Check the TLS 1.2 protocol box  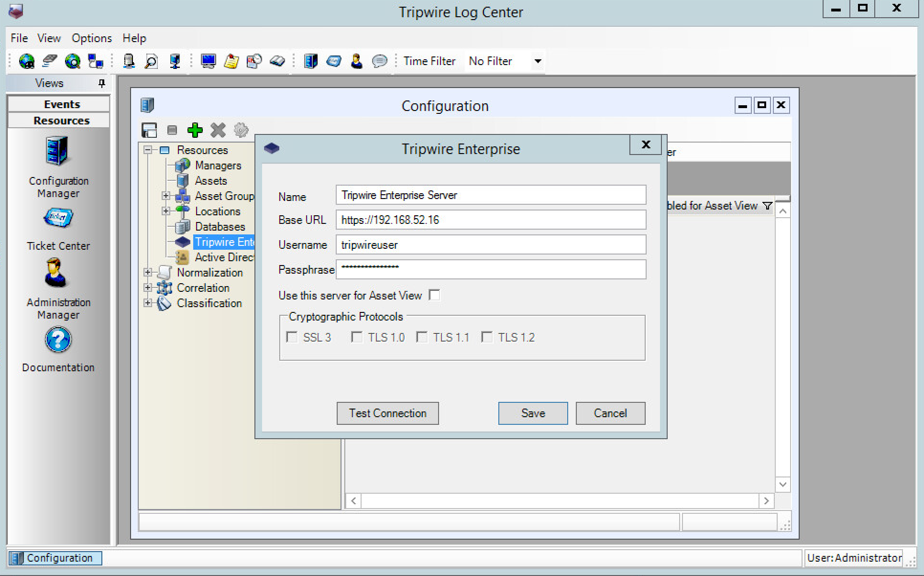(487, 337)
